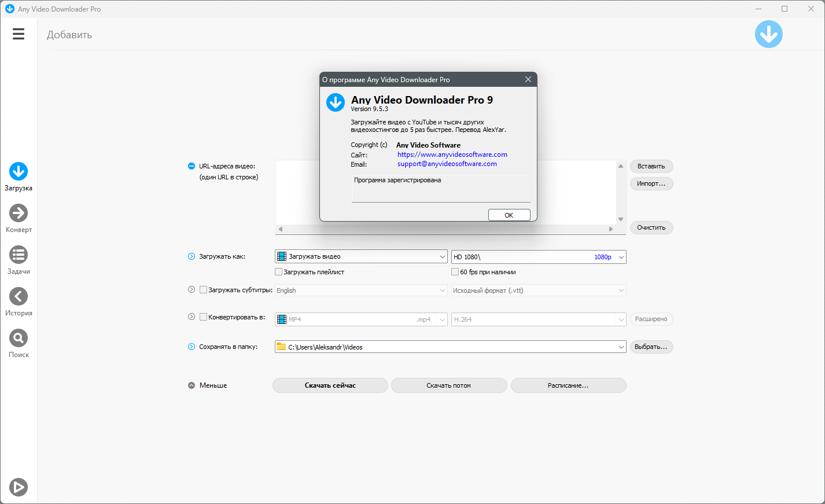Viewport: 825px width, 504px height.
Task: Open the Задачи tasks list
Action: (x=19, y=260)
